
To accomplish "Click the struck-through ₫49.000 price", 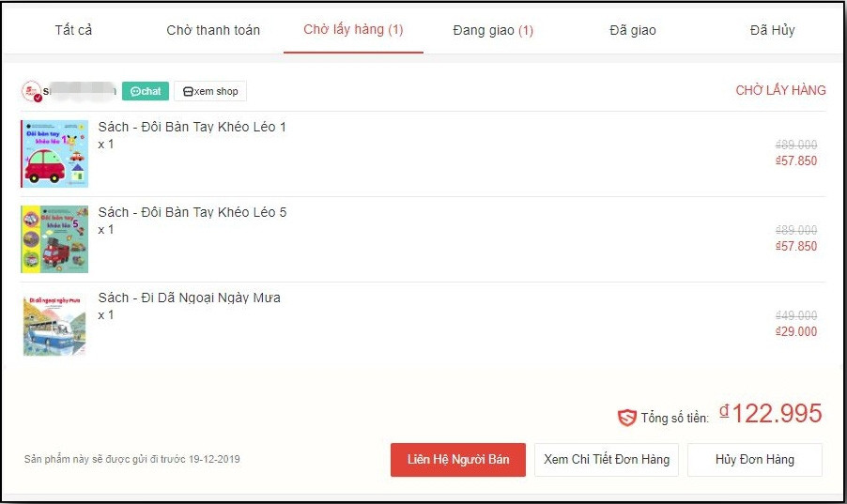I will coord(795,315).
